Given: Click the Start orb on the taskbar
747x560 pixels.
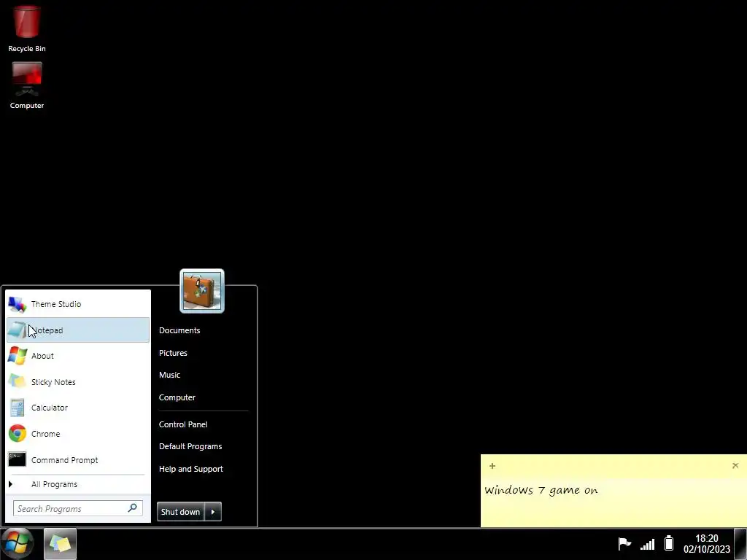Looking at the screenshot, I should [x=18, y=543].
